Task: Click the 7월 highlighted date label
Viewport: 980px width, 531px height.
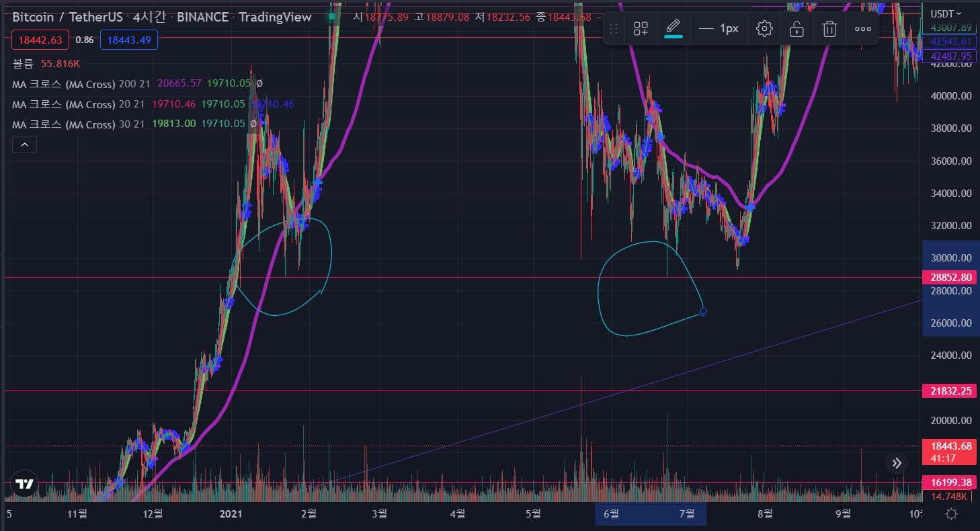Action: (687, 514)
